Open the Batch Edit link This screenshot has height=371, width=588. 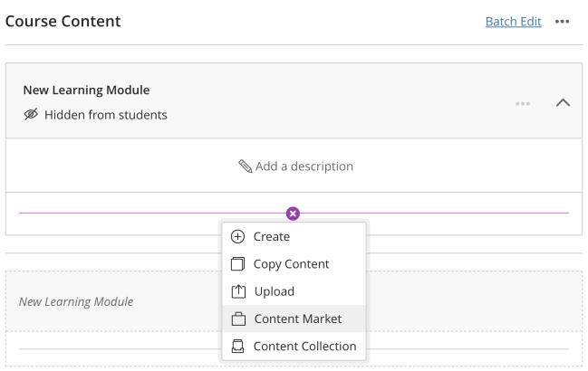click(x=514, y=22)
